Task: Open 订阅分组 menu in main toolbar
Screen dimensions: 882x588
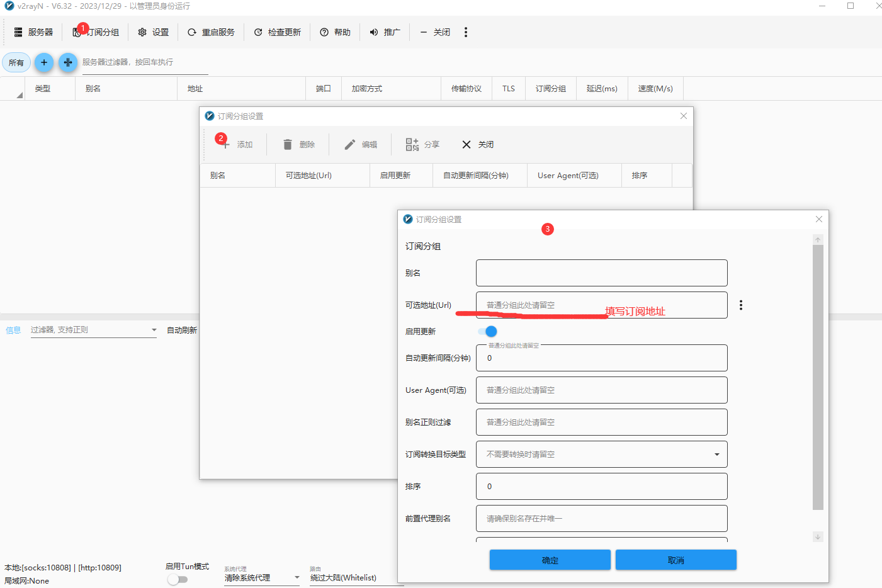Action: 96,32
